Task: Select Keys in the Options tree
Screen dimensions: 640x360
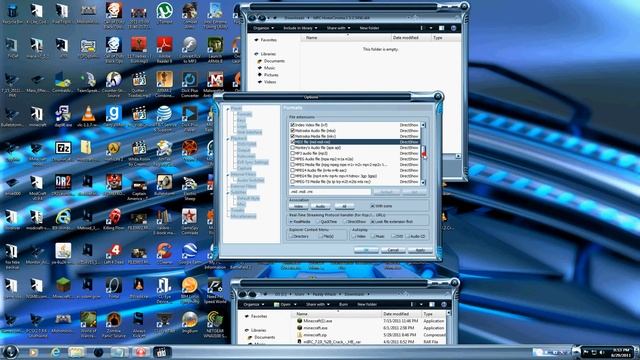Action: (x=241, y=121)
